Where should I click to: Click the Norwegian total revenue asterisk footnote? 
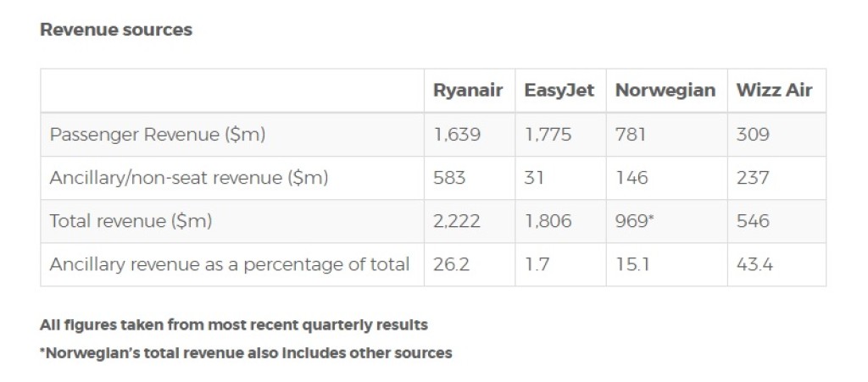[246, 352]
